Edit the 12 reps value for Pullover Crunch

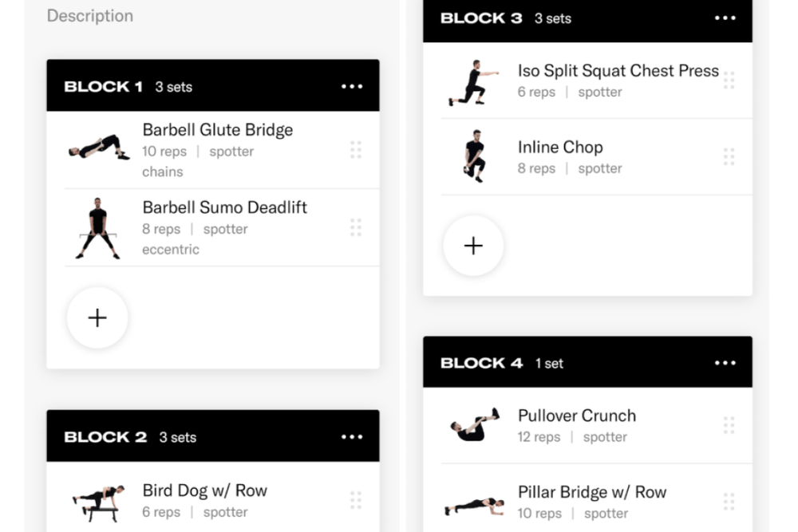[x=538, y=437]
